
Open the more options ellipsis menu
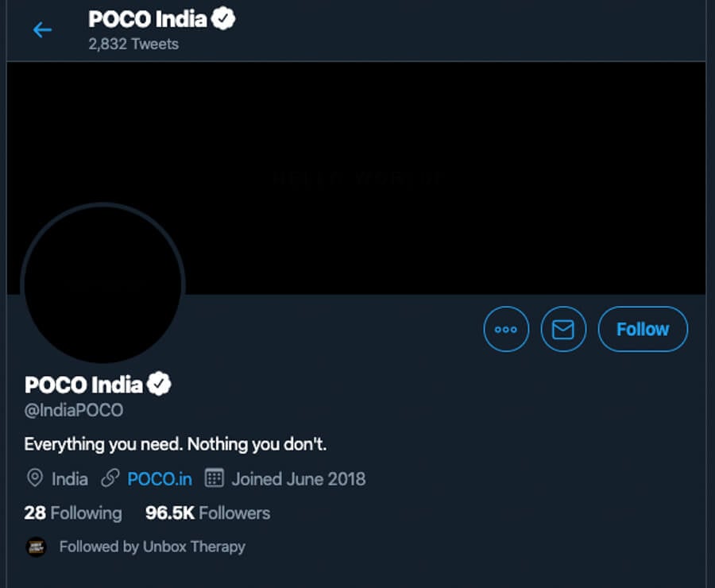[x=506, y=329]
